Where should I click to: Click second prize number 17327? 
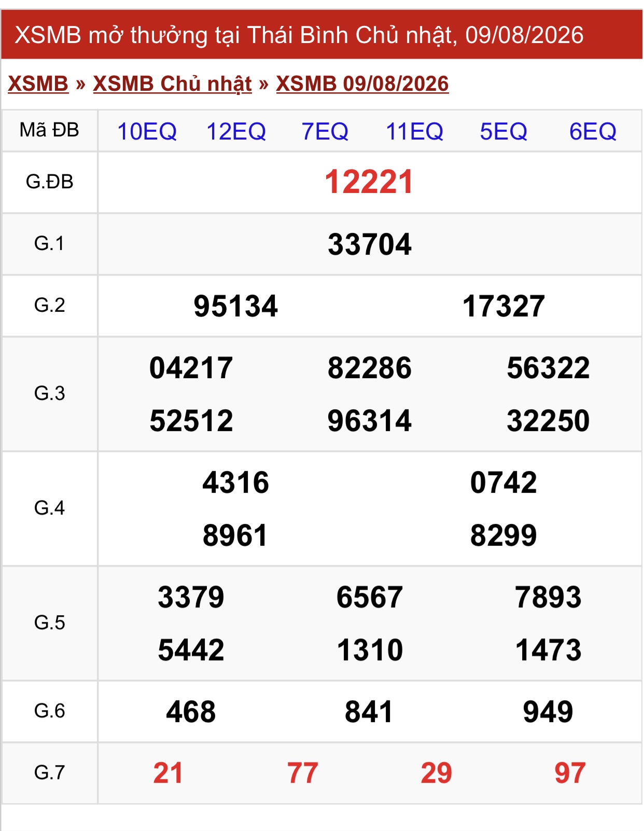(x=503, y=306)
